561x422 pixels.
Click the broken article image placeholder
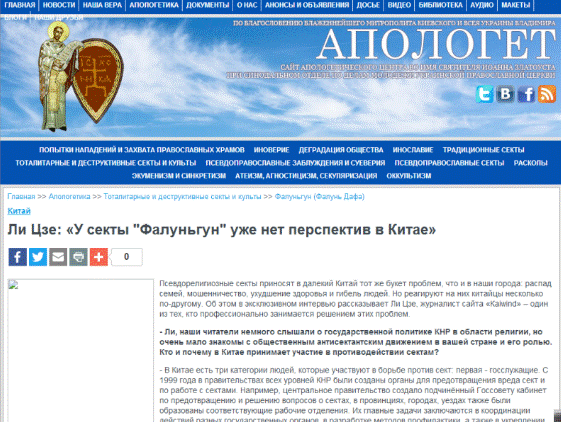(81, 351)
